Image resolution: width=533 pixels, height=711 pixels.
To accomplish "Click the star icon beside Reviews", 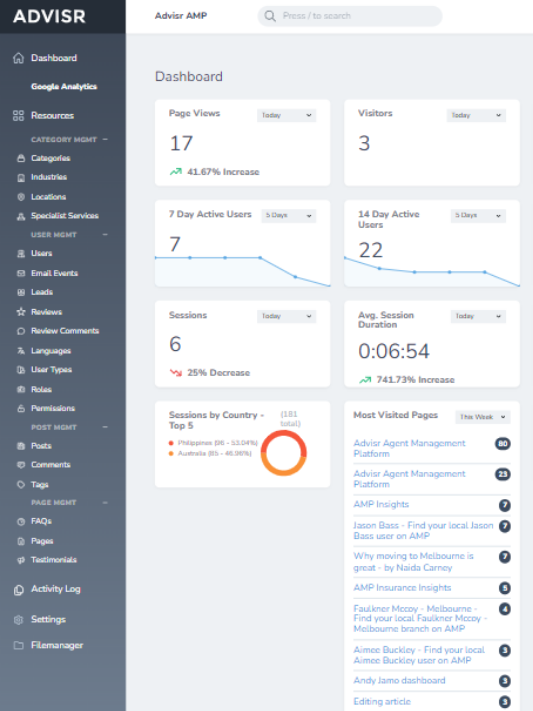I will (21, 312).
